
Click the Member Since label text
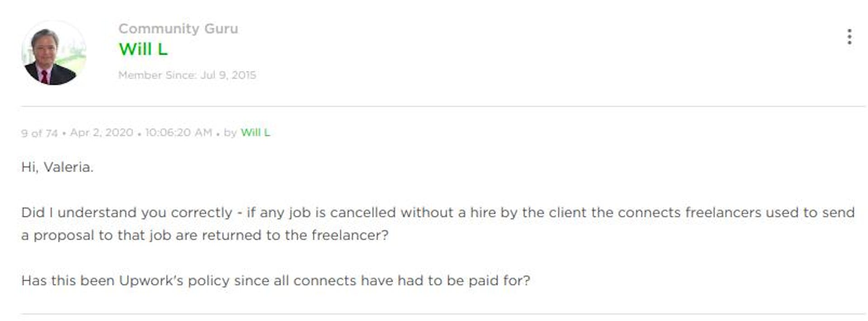(x=157, y=75)
